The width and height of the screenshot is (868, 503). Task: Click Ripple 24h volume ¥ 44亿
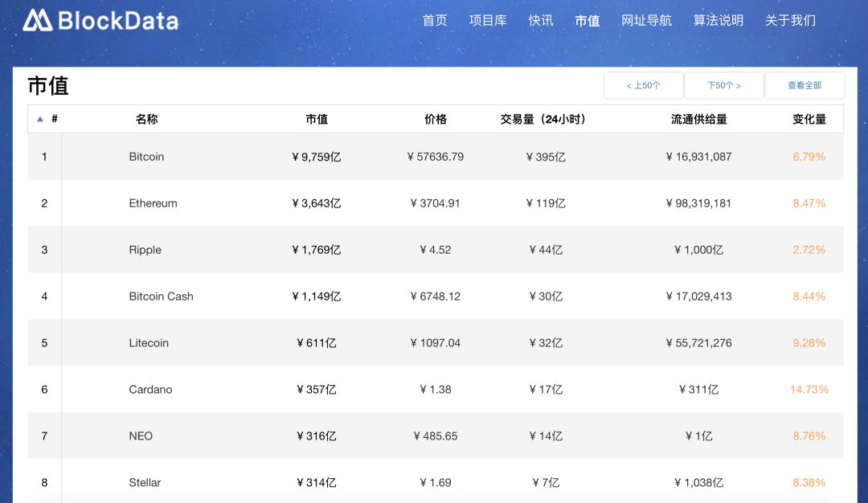(x=546, y=250)
